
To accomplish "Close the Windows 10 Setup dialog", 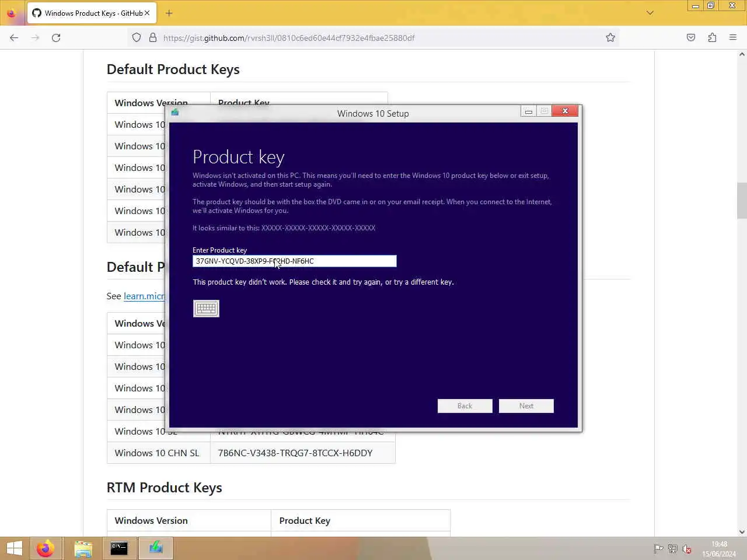I will coord(565,111).
